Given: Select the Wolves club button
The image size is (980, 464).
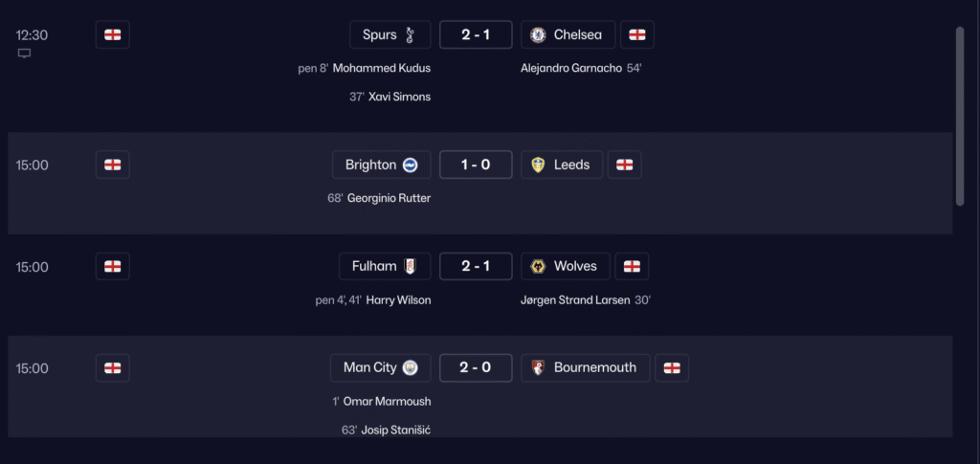Looking at the screenshot, I should click(x=565, y=266).
